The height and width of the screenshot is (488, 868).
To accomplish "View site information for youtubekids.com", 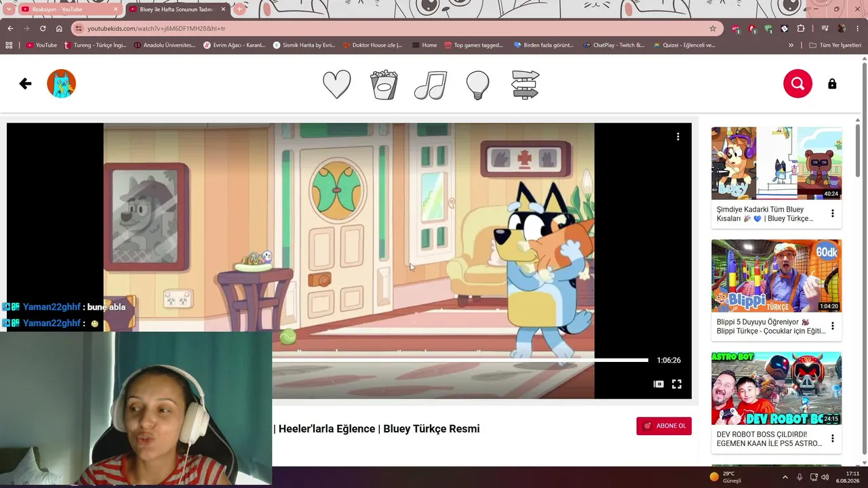I will [79, 28].
